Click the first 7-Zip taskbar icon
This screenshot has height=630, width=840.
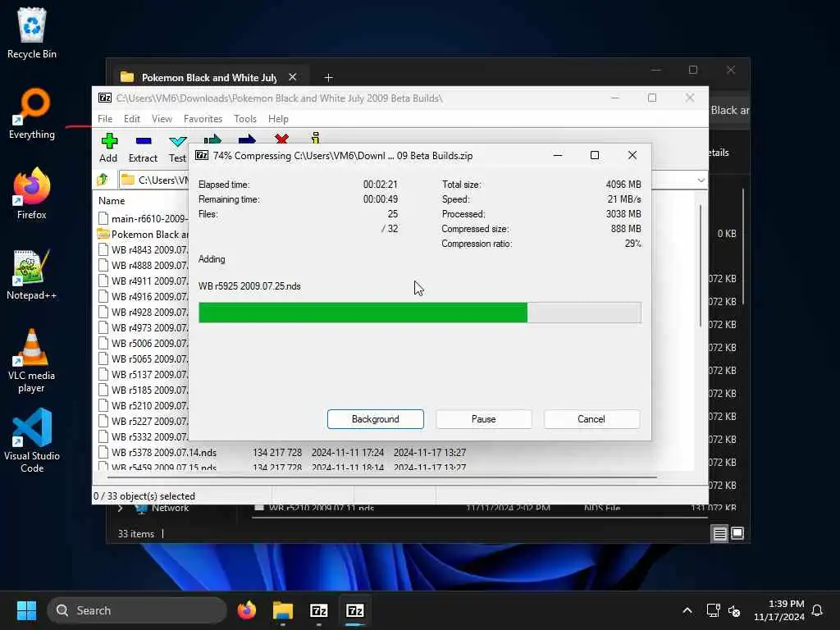point(319,610)
